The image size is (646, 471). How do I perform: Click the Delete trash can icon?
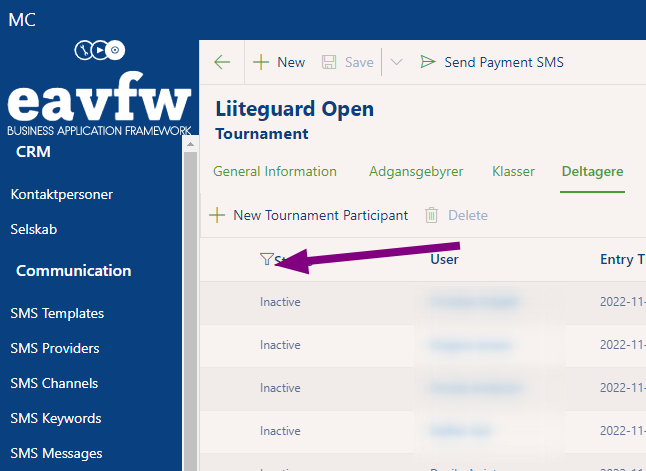pos(431,215)
